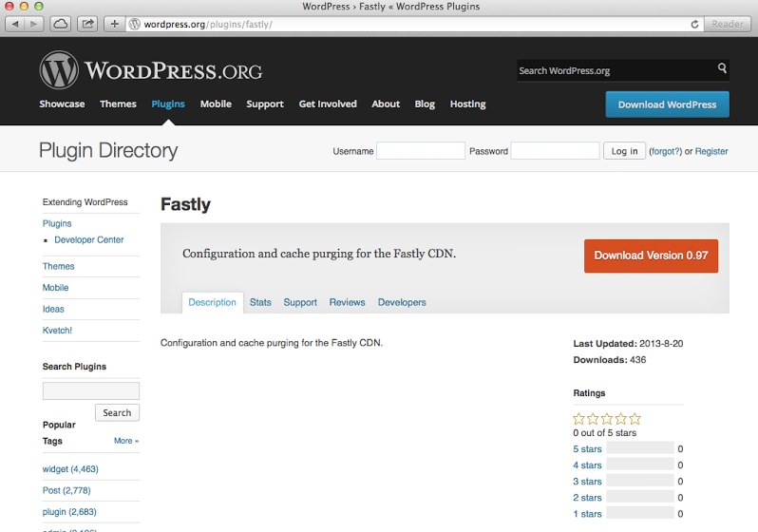The height and width of the screenshot is (532, 758).
Task: Click the Plugin Directory heading
Action: click(x=108, y=150)
